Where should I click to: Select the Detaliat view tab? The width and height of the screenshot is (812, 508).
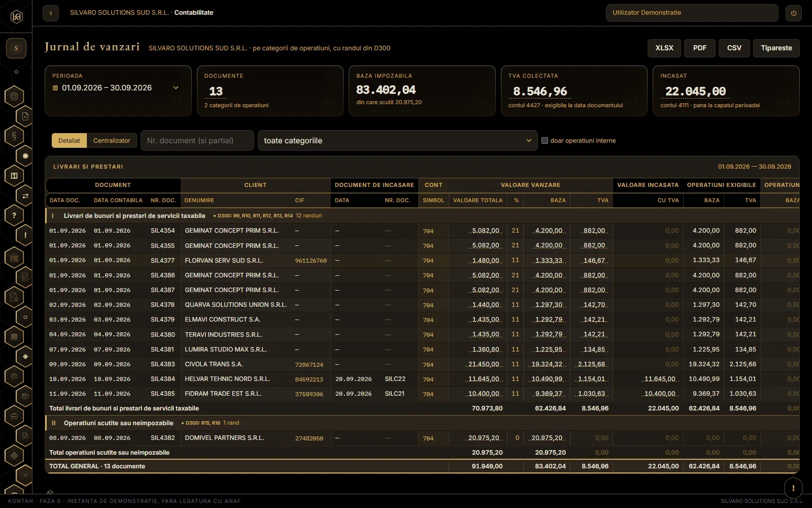pyautogui.click(x=69, y=141)
